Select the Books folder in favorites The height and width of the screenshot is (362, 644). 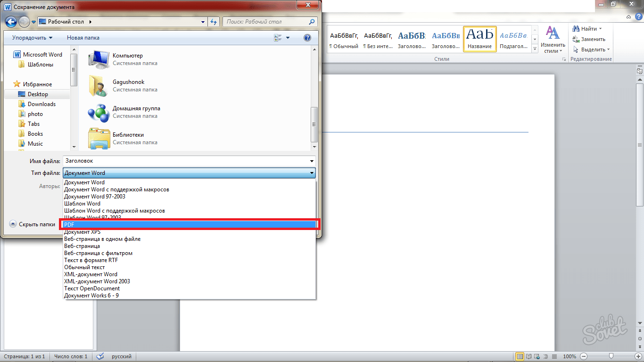click(31, 134)
